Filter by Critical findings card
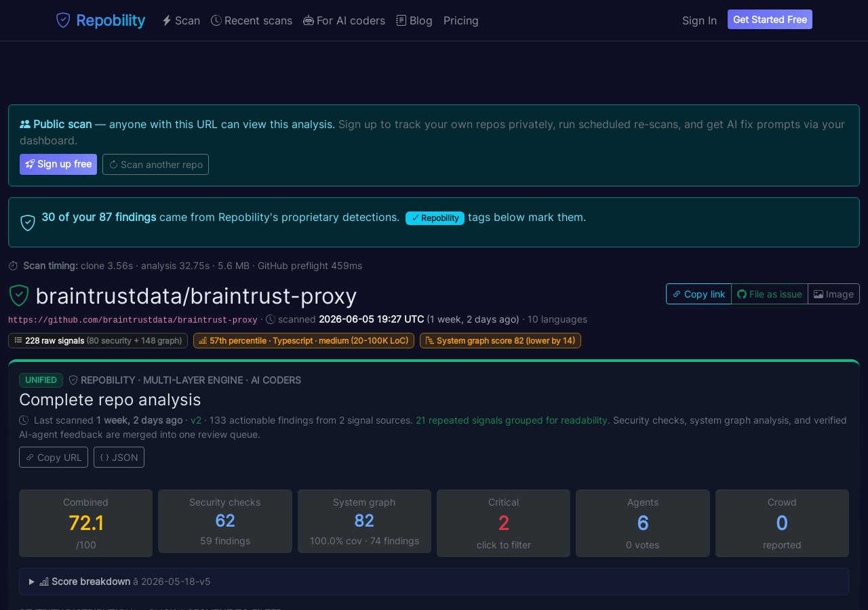The image size is (868, 610). click(503, 523)
